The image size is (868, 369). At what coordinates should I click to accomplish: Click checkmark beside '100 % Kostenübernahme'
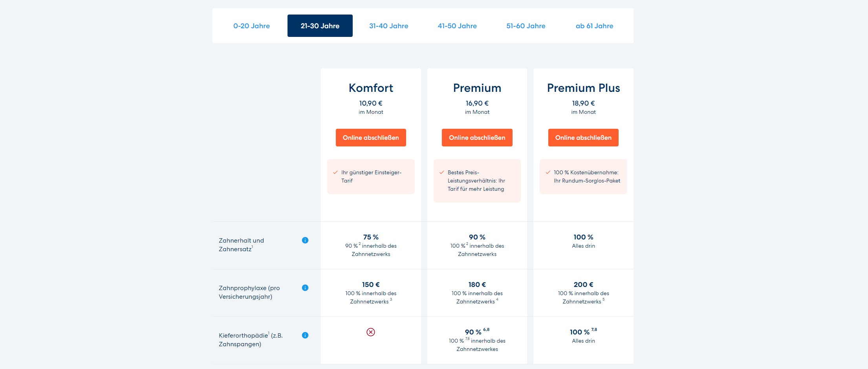tap(548, 172)
